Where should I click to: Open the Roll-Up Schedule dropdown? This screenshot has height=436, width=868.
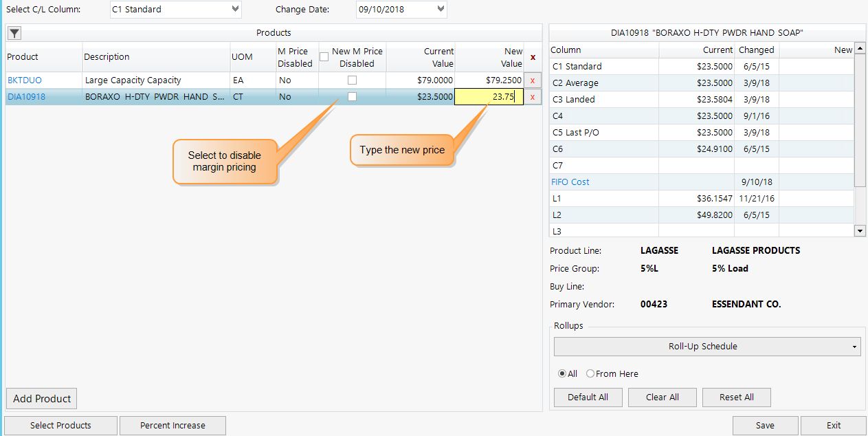click(x=706, y=346)
